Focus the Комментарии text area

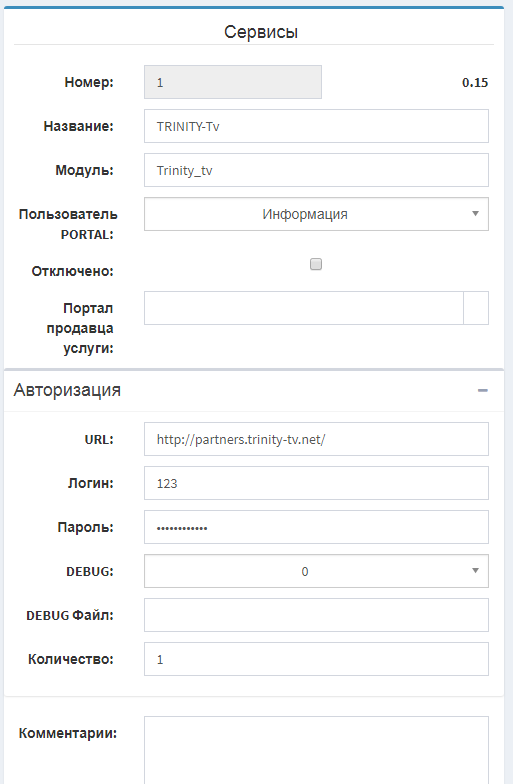point(316,750)
